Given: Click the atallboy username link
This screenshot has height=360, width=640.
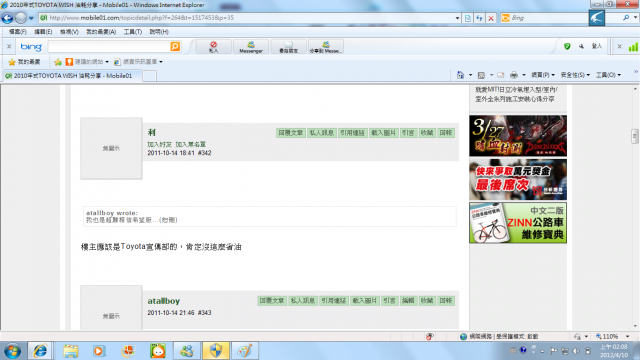Looking at the screenshot, I should pyautogui.click(x=163, y=301).
